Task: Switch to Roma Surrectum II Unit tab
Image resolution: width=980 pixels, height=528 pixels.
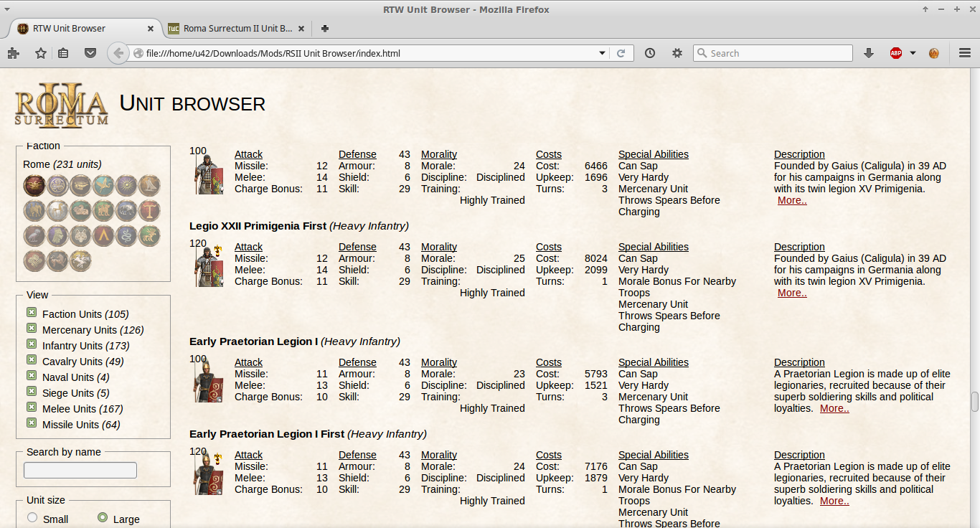Action: coord(237,29)
